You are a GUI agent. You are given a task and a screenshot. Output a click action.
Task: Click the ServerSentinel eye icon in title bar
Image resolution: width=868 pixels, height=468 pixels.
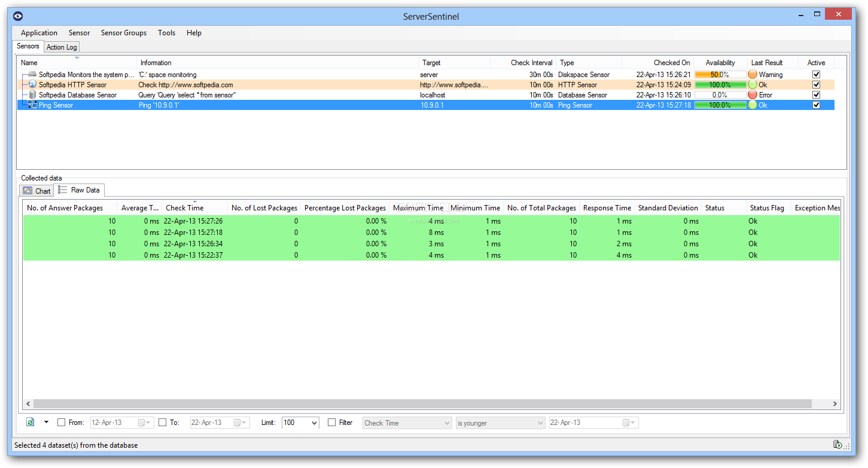[18, 16]
